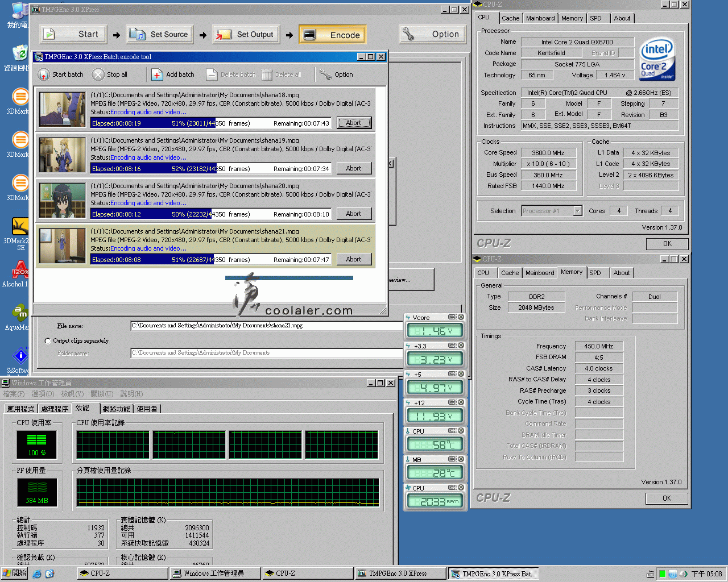Abort the shana19.mpg encode

click(354, 168)
